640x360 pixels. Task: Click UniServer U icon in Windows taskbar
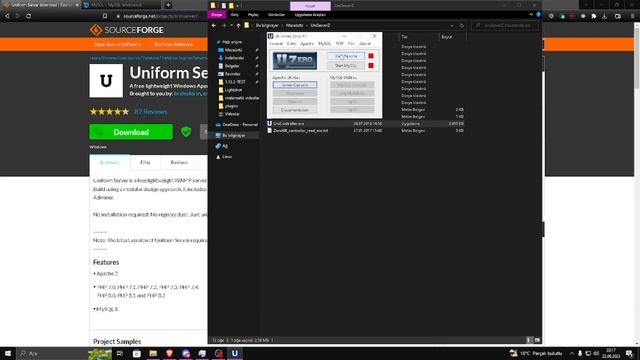coord(235,353)
